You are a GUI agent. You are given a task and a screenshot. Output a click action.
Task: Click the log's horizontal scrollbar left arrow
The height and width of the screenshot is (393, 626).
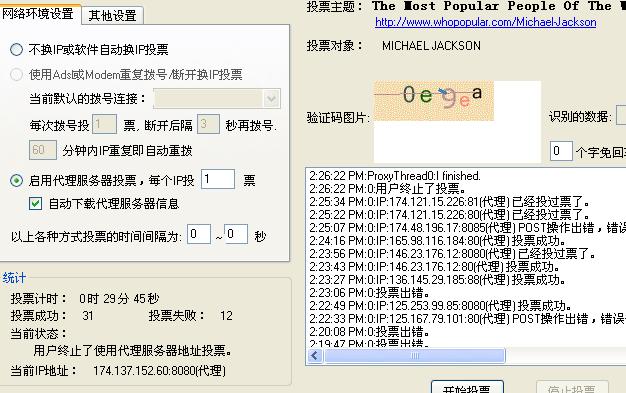pyautogui.click(x=315, y=355)
